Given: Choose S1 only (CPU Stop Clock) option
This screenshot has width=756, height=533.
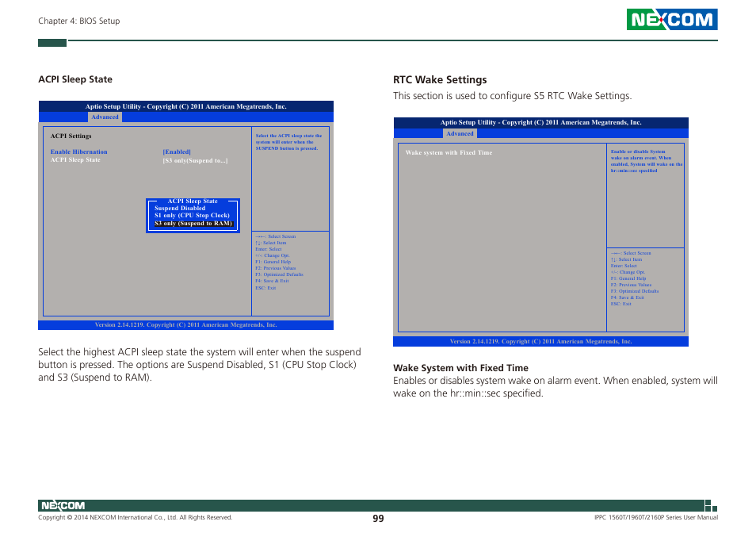Looking at the screenshot, I should coord(192,215).
